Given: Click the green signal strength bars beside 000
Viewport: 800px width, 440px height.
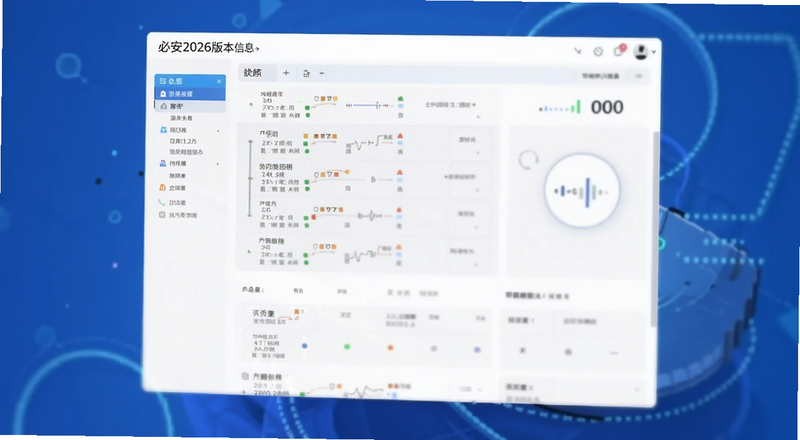Looking at the screenshot, I should pos(560,107).
